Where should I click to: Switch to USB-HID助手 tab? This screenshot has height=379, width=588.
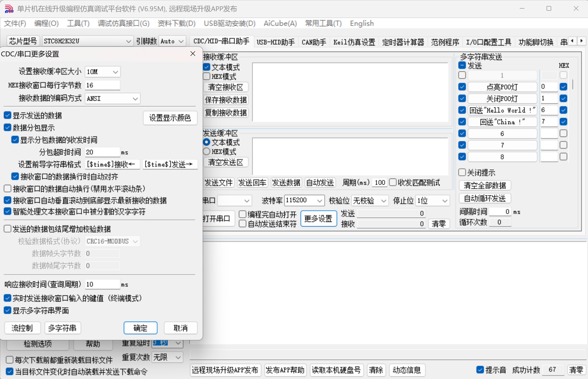click(x=275, y=42)
